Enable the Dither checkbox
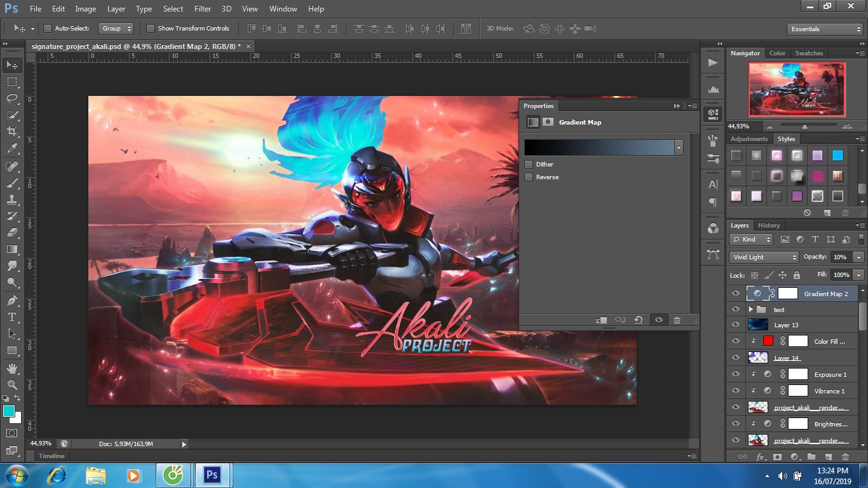The height and width of the screenshot is (488, 868). pos(529,164)
